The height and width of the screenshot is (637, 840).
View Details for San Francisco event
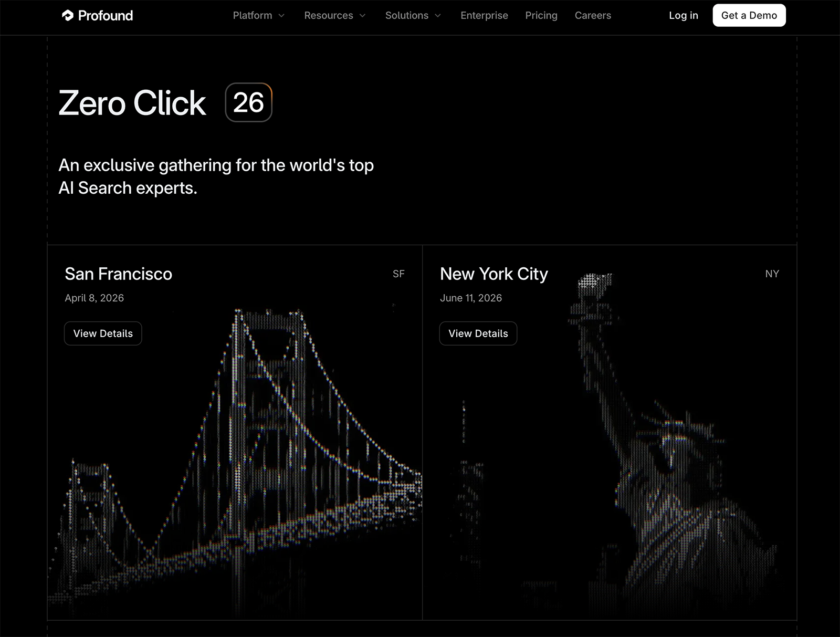pyautogui.click(x=103, y=333)
